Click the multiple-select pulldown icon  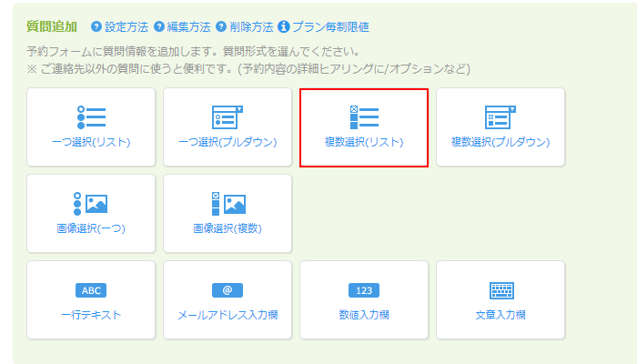[500, 116]
